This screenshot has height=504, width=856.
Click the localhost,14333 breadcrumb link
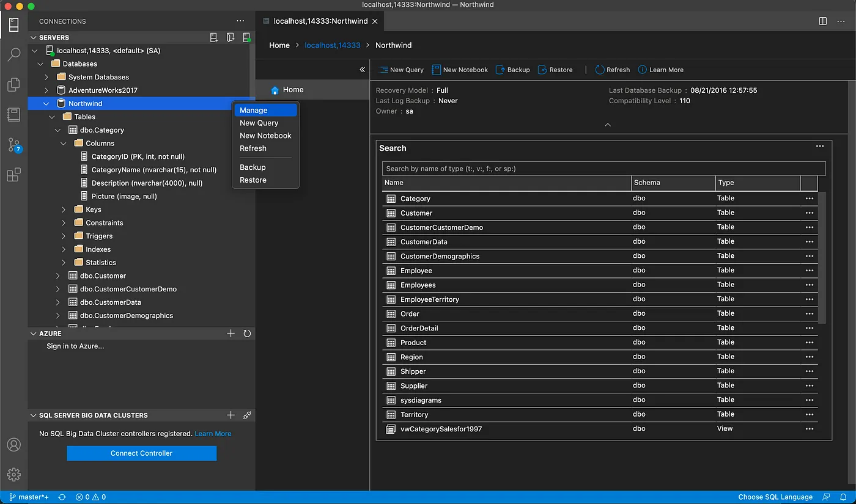click(x=333, y=45)
